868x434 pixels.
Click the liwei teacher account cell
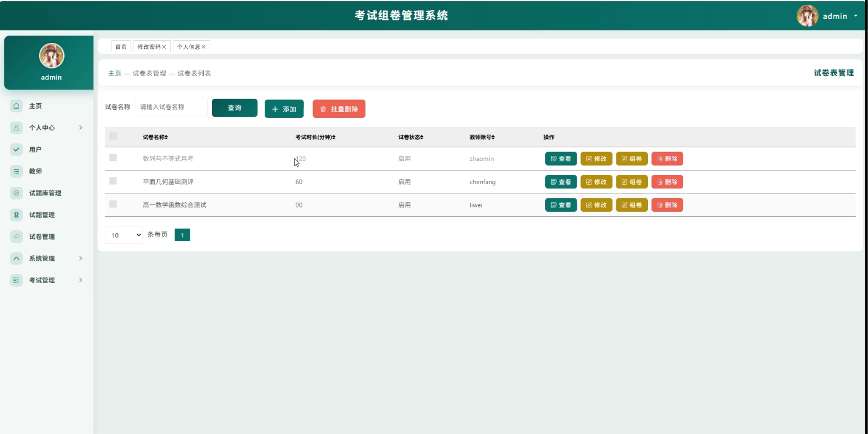coord(476,205)
